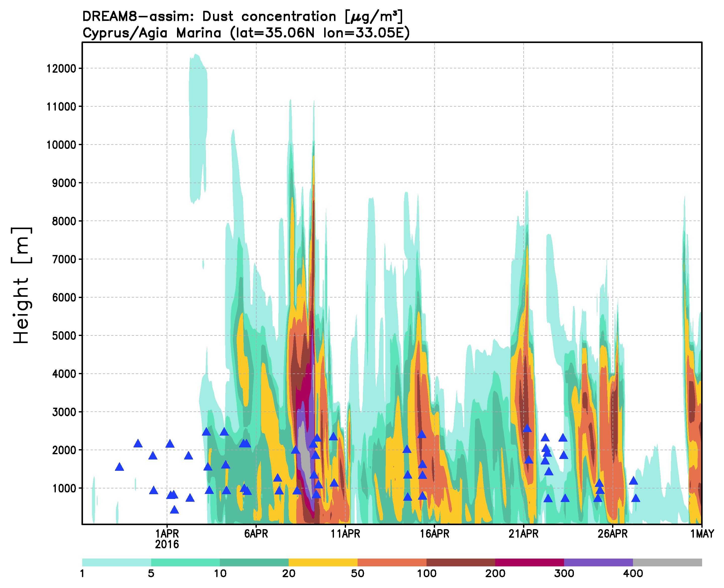Click the lightest cyan colorbar segment between 1 and 5
724x588 pixels.
point(116,562)
